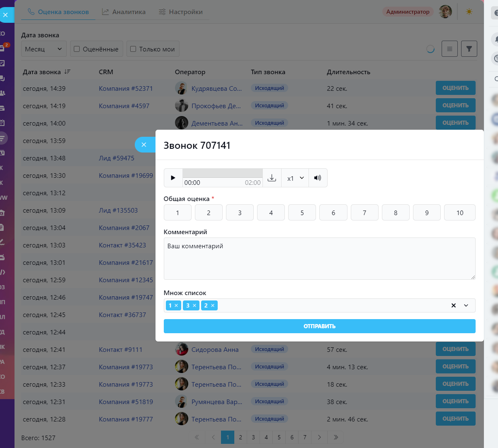Click into the Комментарий text area
Viewport: 498px width, 448px height.
(319, 259)
